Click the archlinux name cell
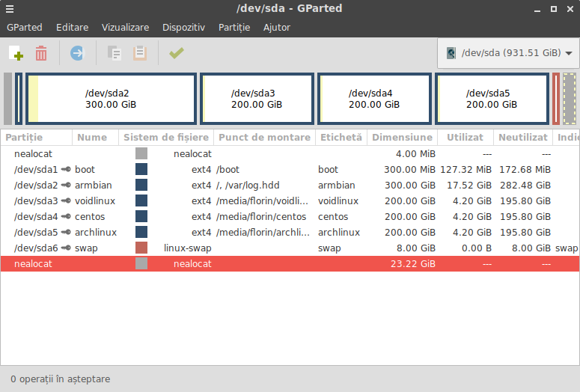This screenshot has height=392, width=580. click(x=96, y=232)
